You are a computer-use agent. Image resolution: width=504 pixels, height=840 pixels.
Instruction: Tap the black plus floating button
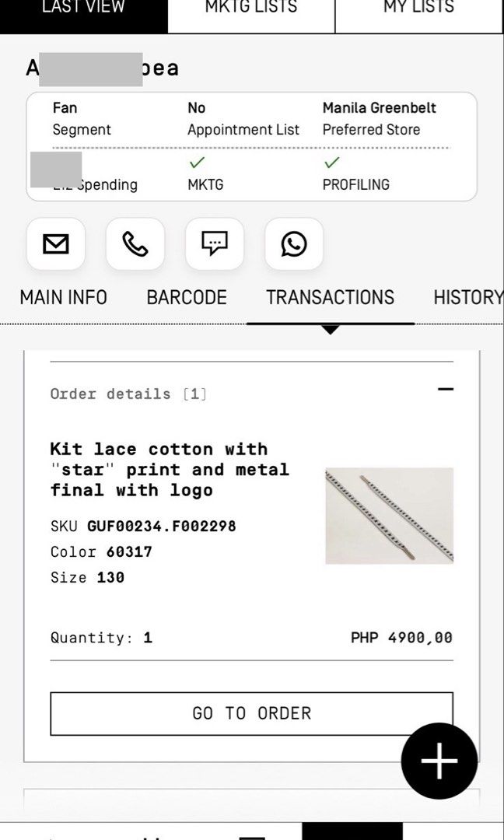click(x=439, y=761)
